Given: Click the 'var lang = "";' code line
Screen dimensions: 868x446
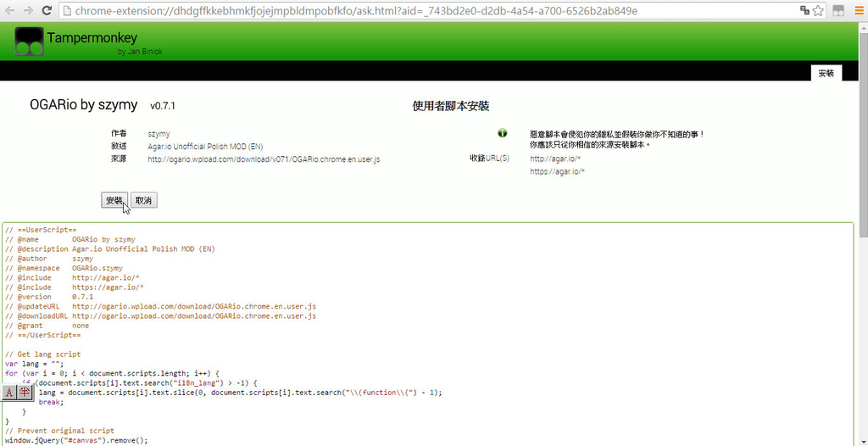Looking at the screenshot, I should pos(34,364).
